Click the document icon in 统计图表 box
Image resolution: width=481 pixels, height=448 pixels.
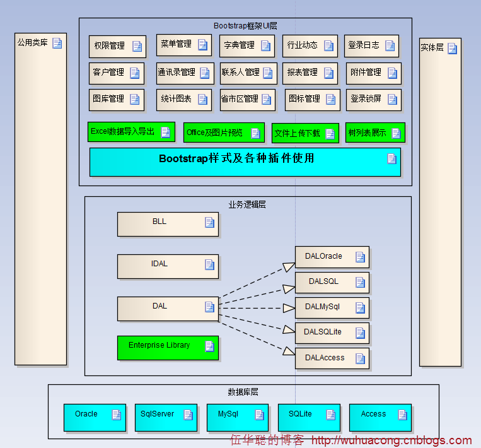pyautogui.click(x=203, y=100)
